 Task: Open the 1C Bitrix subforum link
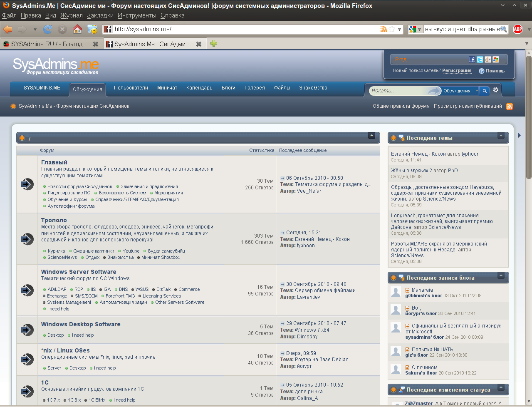tap(97, 400)
